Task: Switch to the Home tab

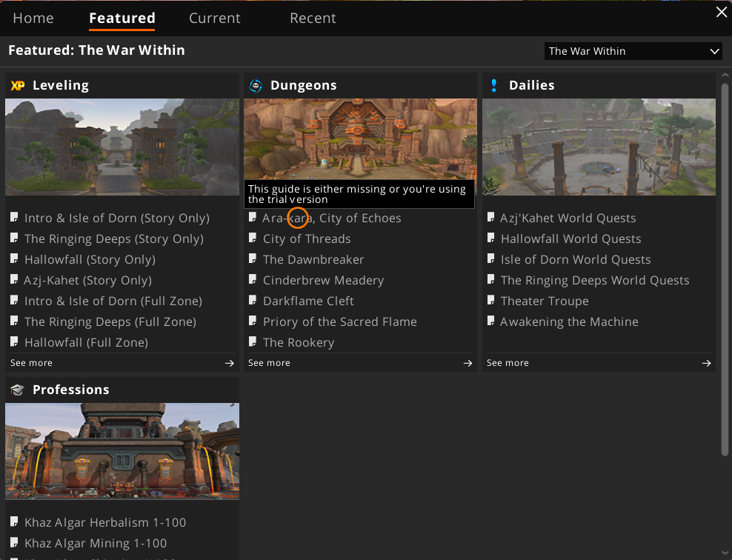Action: [x=33, y=19]
